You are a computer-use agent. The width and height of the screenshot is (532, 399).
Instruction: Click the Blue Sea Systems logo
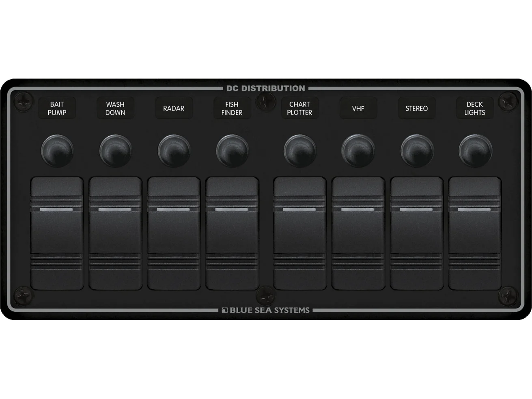coord(266,310)
